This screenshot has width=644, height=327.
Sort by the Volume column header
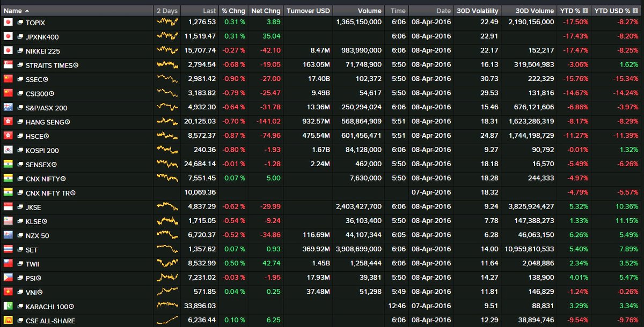pyautogui.click(x=358, y=11)
